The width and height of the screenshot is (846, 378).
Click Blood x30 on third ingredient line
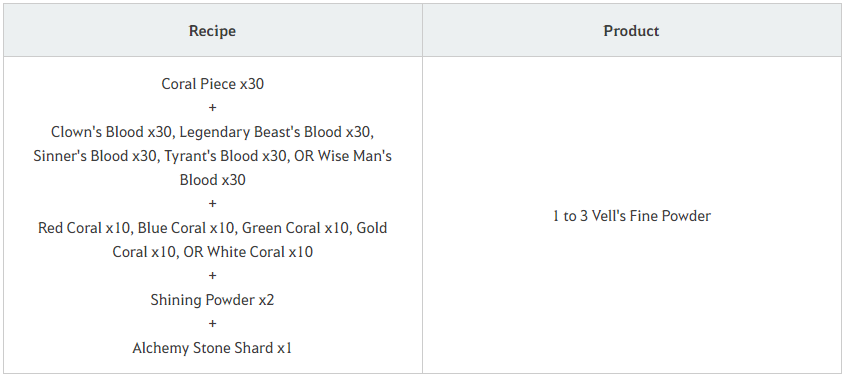click(213, 180)
